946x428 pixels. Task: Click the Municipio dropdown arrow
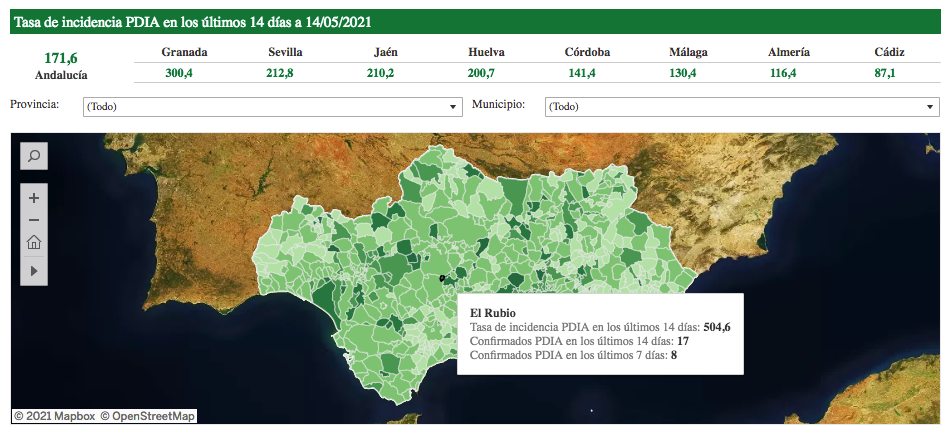click(931, 107)
